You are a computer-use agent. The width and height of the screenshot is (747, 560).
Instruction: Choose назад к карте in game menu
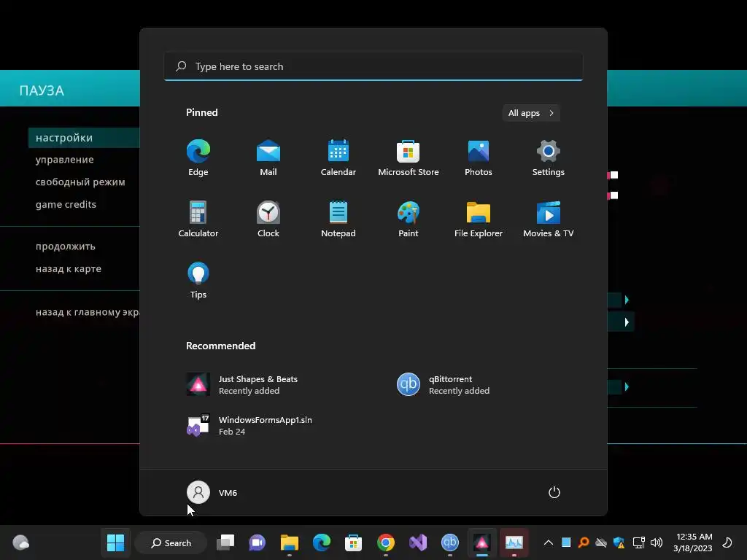coord(68,268)
